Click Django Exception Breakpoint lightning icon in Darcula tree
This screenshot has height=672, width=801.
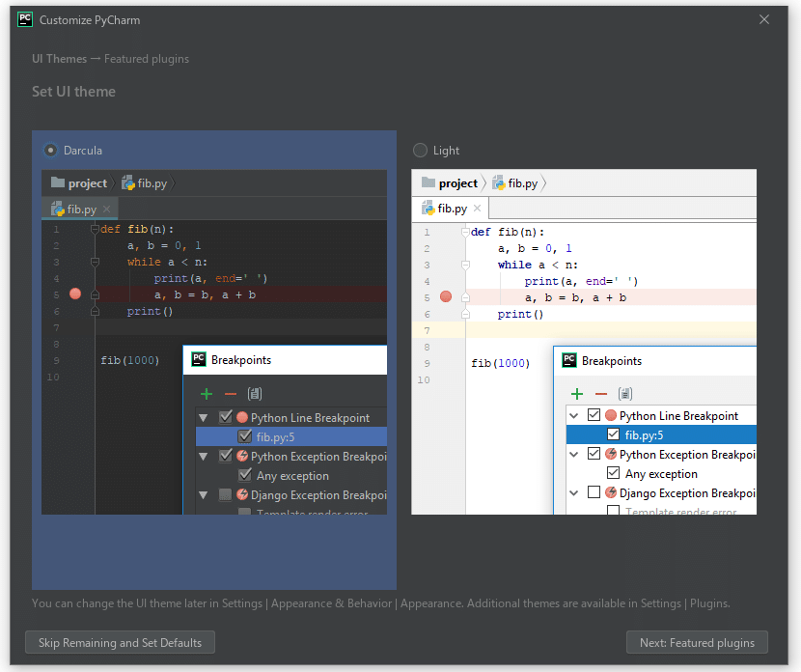(x=242, y=494)
